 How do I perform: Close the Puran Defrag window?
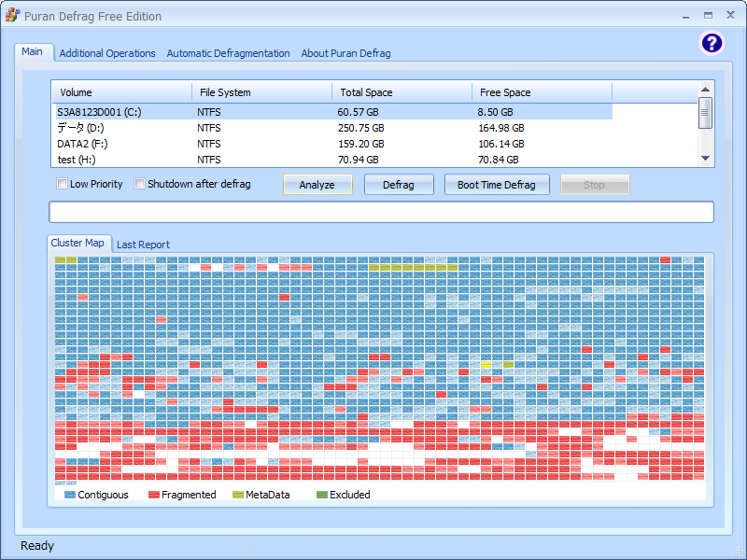click(x=730, y=15)
